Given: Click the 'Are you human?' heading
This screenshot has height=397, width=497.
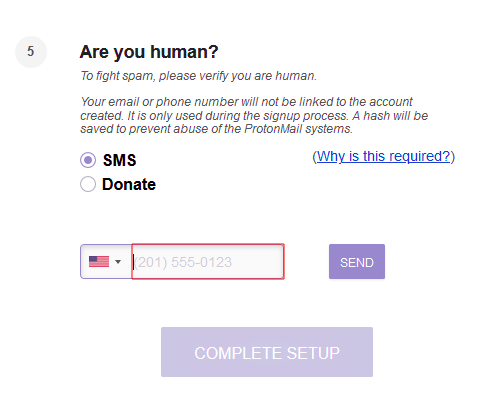Looking at the screenshot, I should [149, 52].
